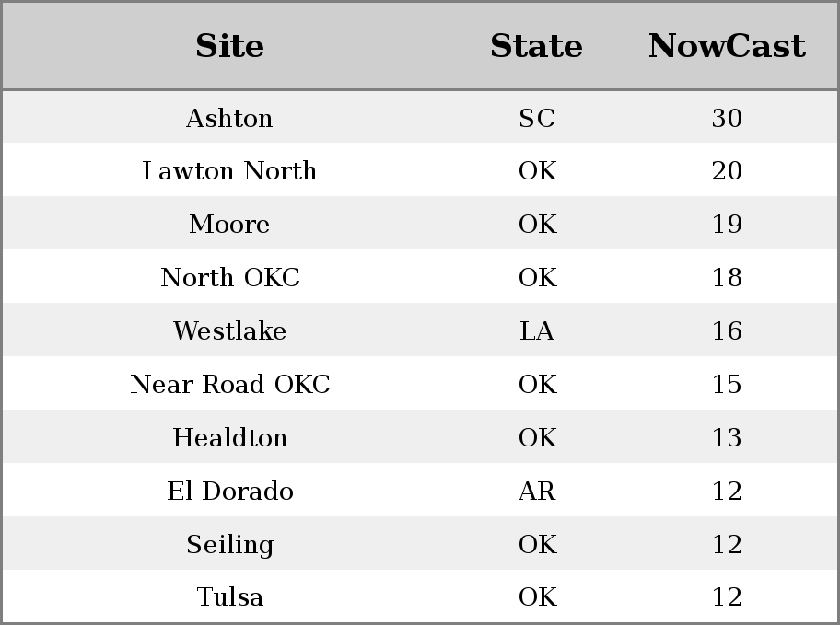The height and width of the screenshot is (625, 840).
Task: Select the Seiling site cell
Action: [230, 544]
